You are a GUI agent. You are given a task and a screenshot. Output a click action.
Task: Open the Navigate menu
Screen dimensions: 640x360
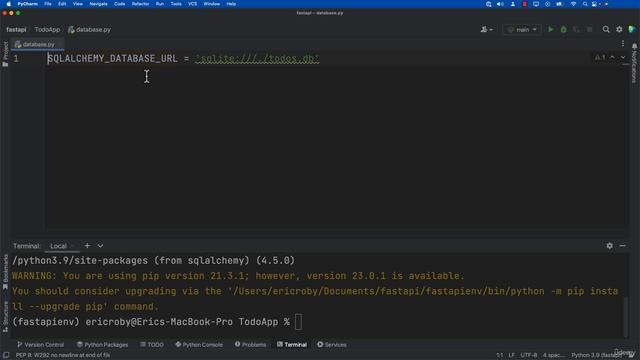(98, 4)
